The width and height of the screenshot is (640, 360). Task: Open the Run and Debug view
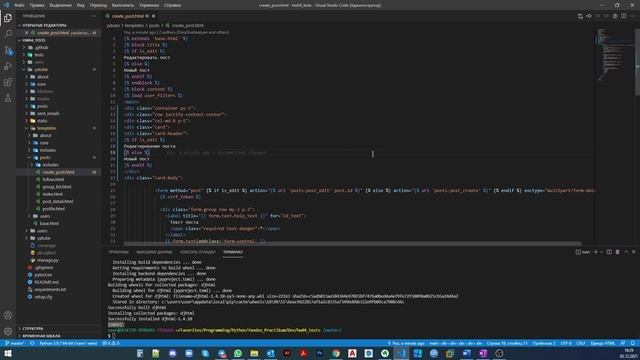(8, 66)
